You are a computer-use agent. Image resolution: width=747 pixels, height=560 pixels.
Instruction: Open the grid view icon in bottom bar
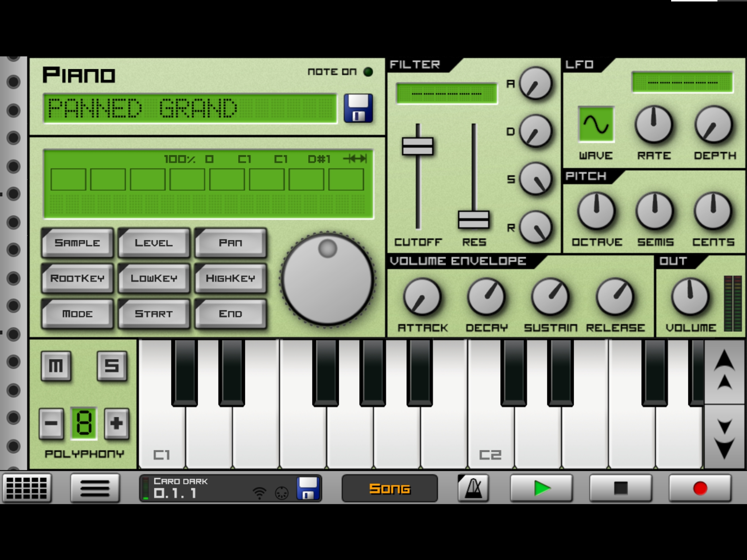(x=27, y=488)
